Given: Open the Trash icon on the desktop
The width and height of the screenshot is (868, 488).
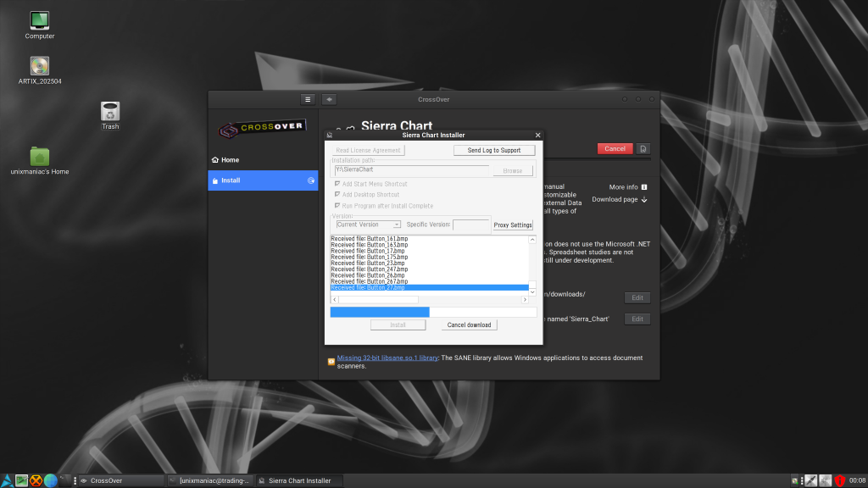Looking at the screenshot, I should (109, 111).
